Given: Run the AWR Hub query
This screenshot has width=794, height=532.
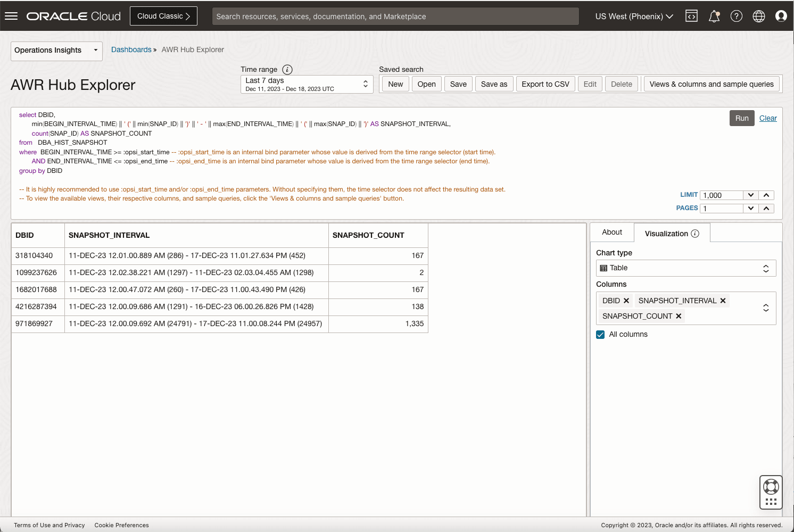Looking at the screenshot, I should coord(742,118).
